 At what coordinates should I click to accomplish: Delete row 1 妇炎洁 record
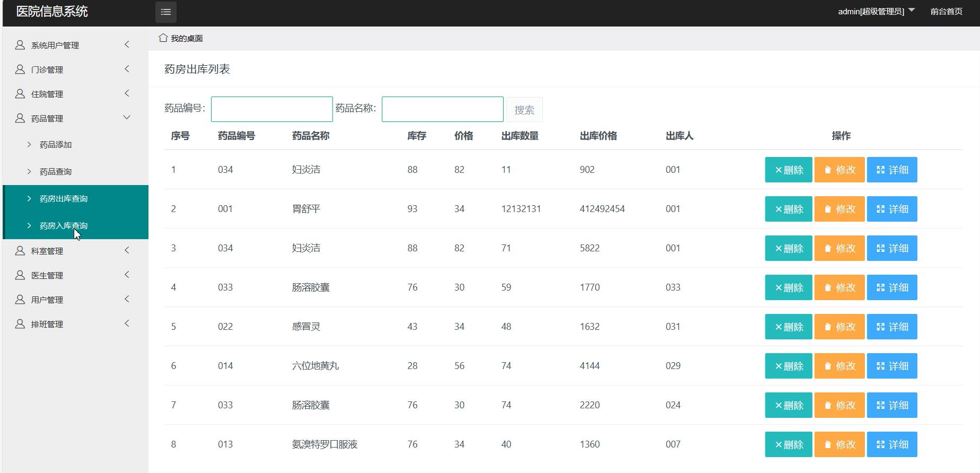789,170
